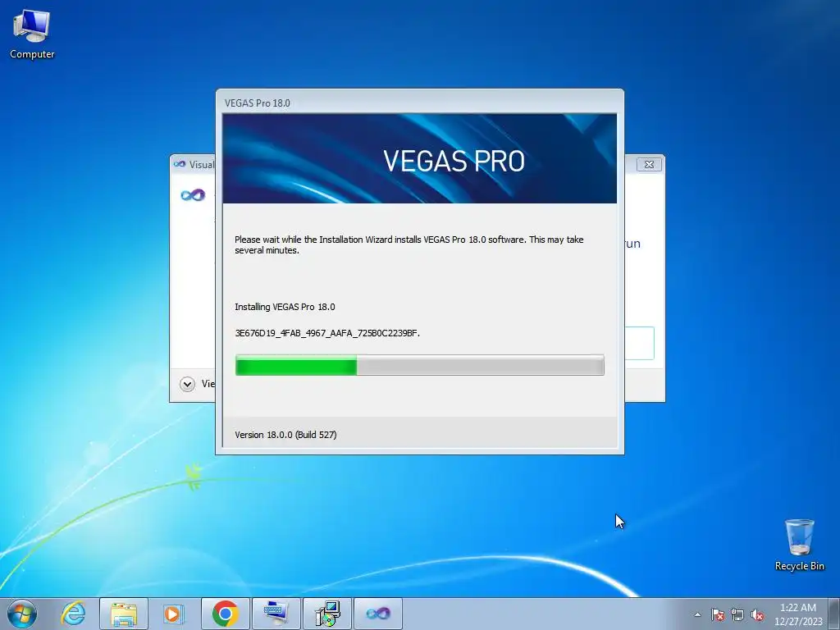
Task: Launch Google Chrome from the taskbar
Action: [225, 614]
